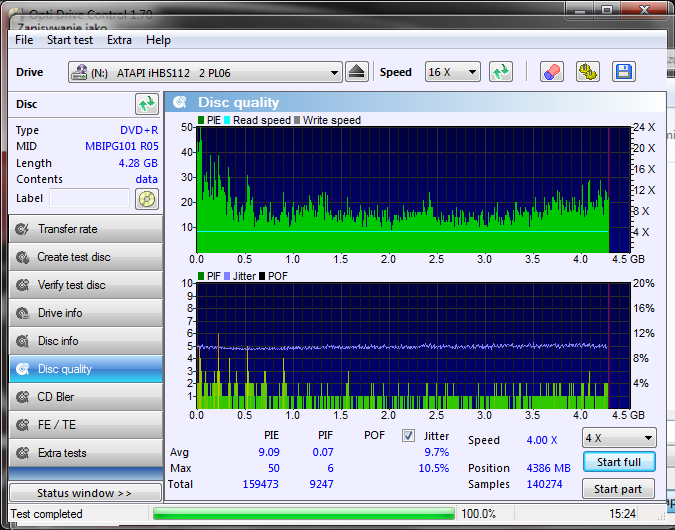Click the Jitter purple legend swatch
The image size is (675, 530).
pos(227,276)
